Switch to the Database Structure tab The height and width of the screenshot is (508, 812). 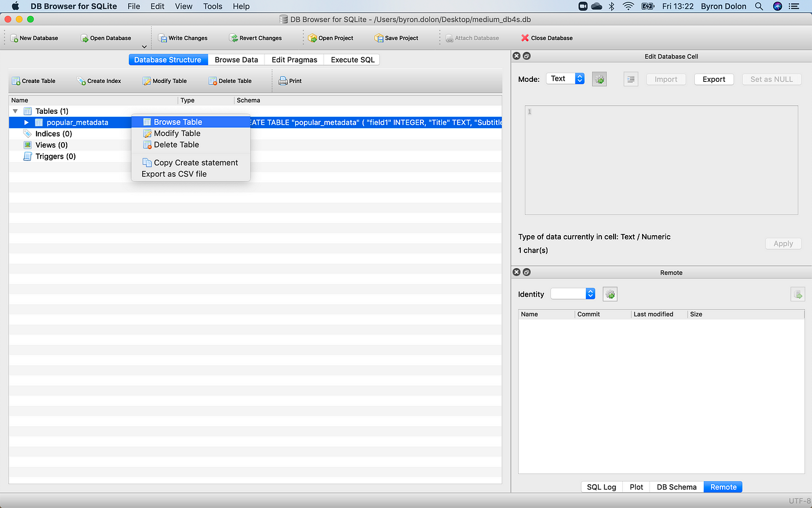pos(168,60)
